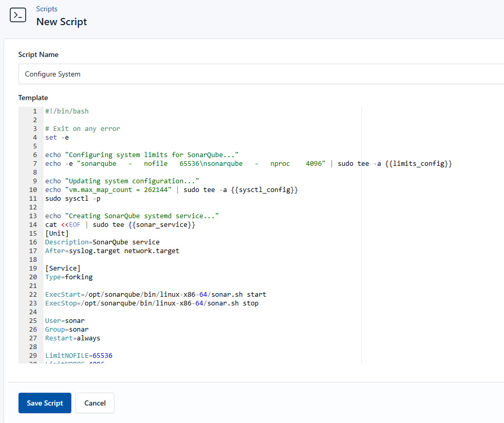Open the Scripts breadcrumb link
Screen dimensions: 504x423
pyautogui.click(x=47, y=9)
